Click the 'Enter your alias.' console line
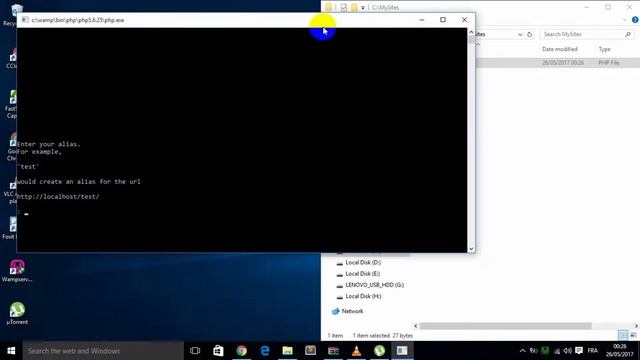The width and height of the screenshot is (640, 360). (x=49, y=144)
